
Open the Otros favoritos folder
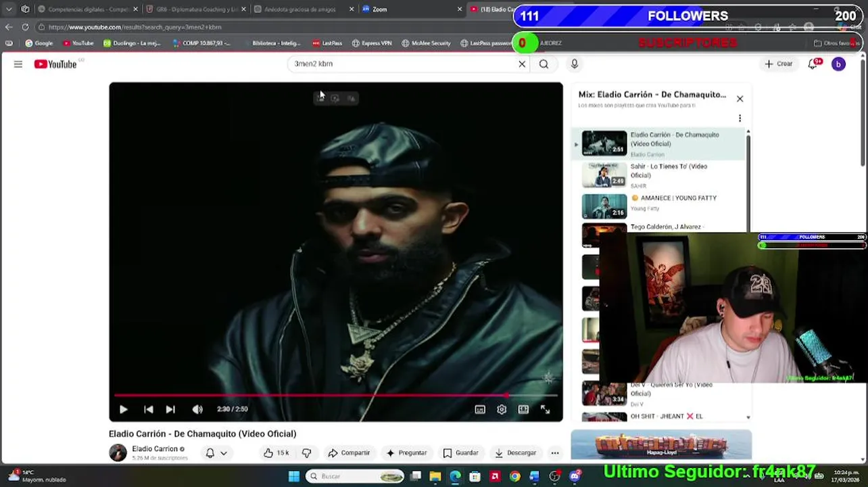coord(836,43)
